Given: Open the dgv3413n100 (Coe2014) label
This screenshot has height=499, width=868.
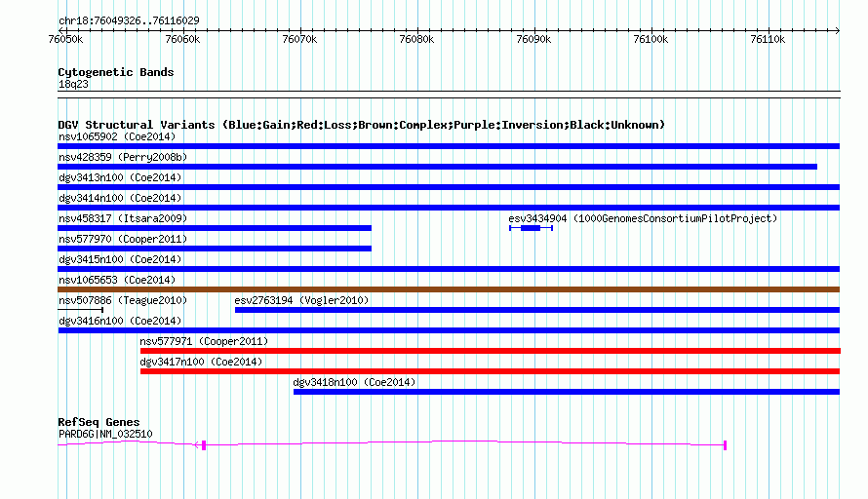Looking at the screenshot, I should pos(120,177).
